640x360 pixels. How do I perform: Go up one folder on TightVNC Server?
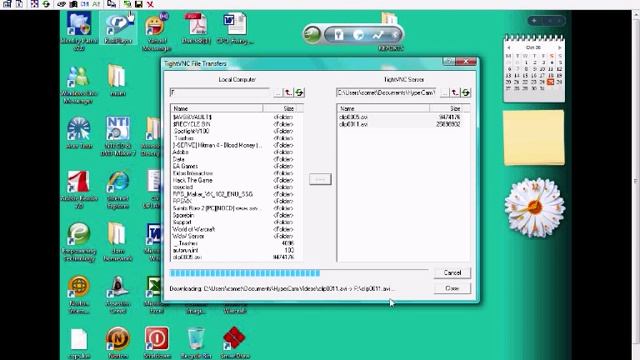click(455, 93)
